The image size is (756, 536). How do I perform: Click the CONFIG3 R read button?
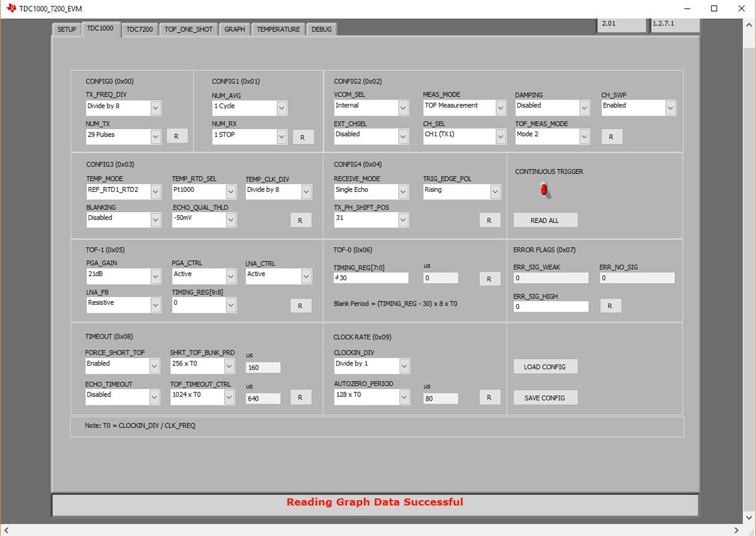coord(301,220)
